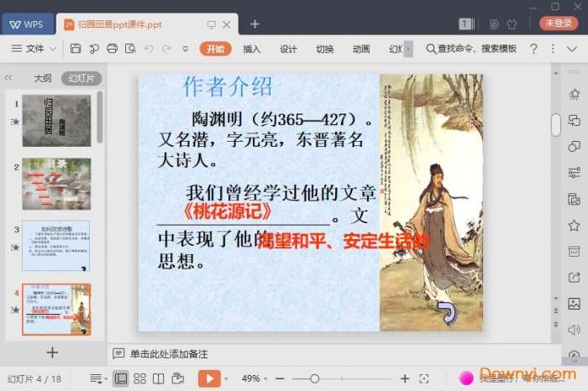
Task: Select the 开始 ribbon tab
Action: tap(215, 49)
